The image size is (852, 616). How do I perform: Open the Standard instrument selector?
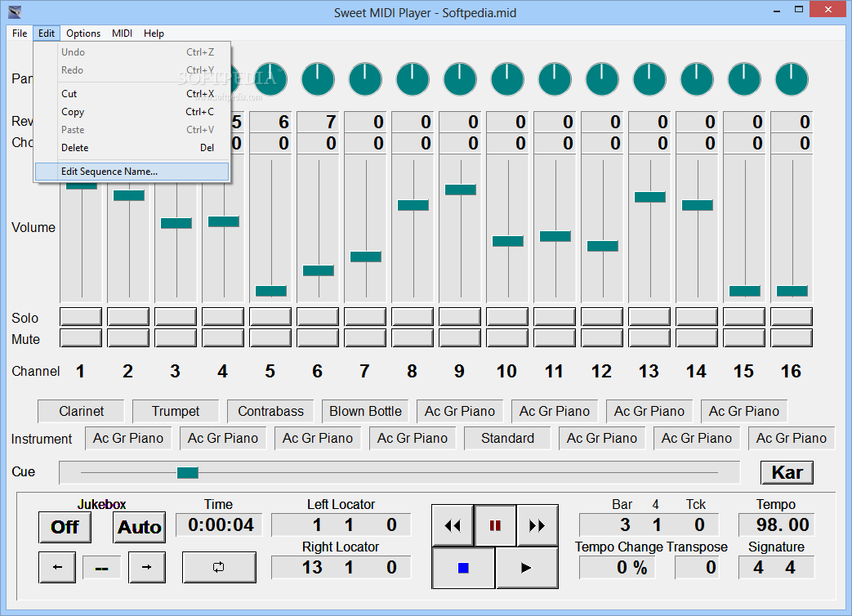click(x=507, y=439)
